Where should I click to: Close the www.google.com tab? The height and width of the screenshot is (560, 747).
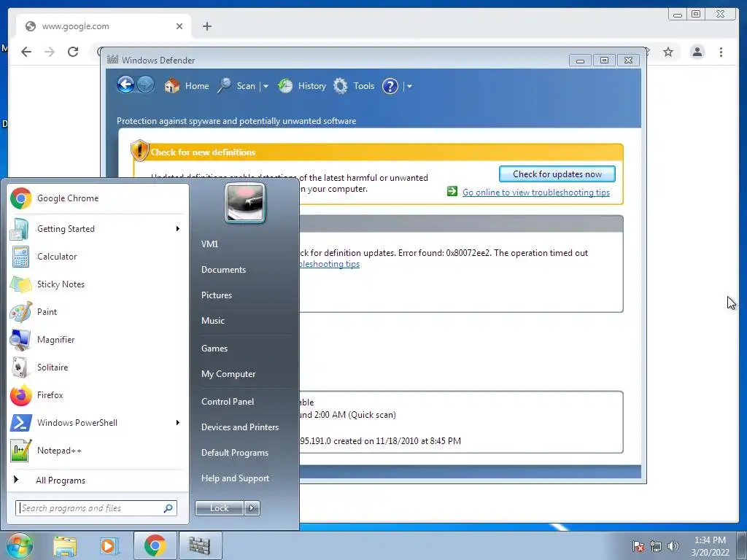coord(179,26)
